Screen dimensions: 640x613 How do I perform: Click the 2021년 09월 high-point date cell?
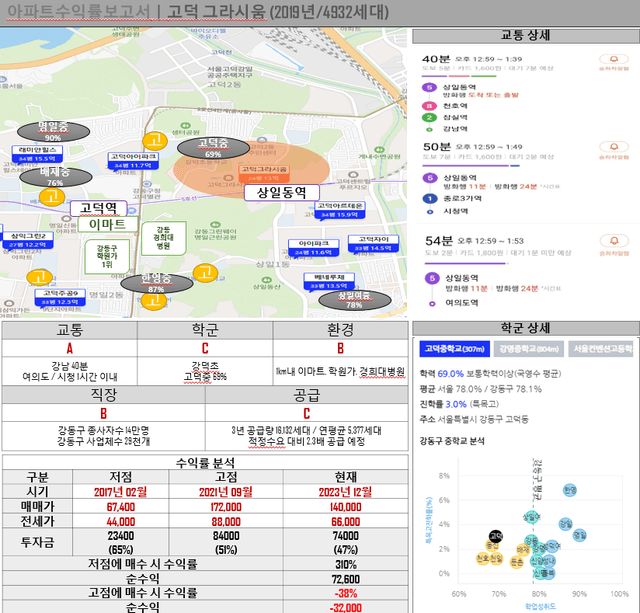click(x=226, y=491)
